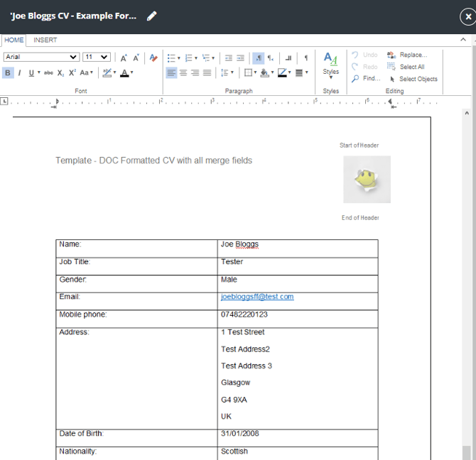Click the Grow Font icon
This screenshot has width=476, height=460.
[x=124, y=57]
